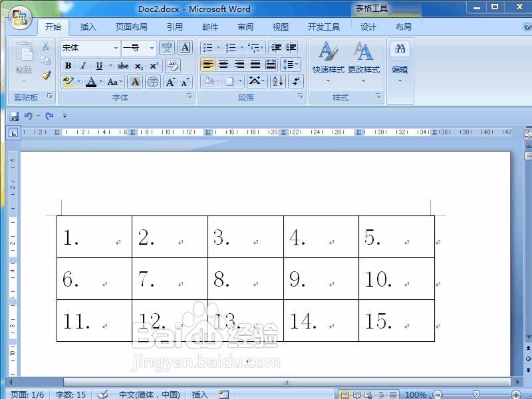Viewport: 532px width, 399px height.
Task: Select the 设计 tab under 表格工具
Action: (x=368, y=27)
